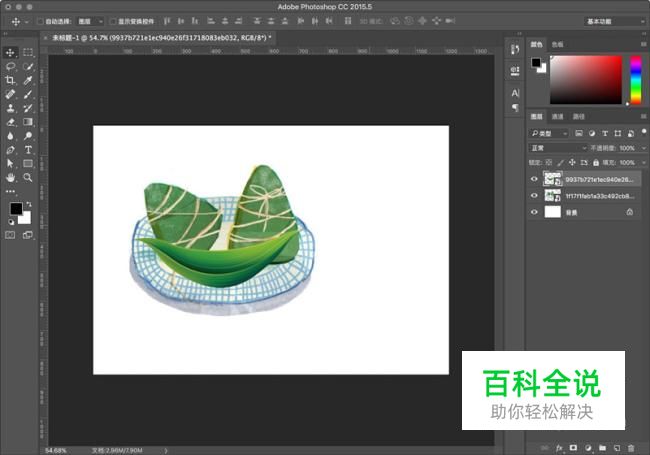Delete layer using the trash icon
The height and width of the screenshot is (455, 650).
pos(632,447)
